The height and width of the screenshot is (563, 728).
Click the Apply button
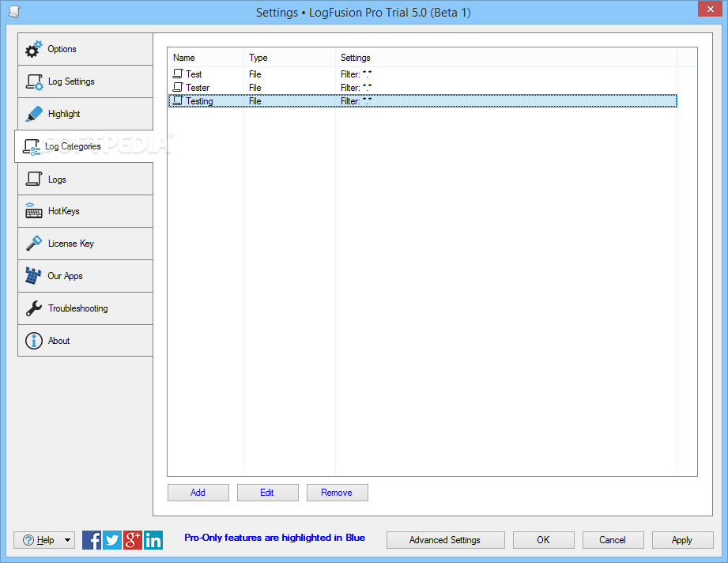pyautogui.click(x=683, y=540)
